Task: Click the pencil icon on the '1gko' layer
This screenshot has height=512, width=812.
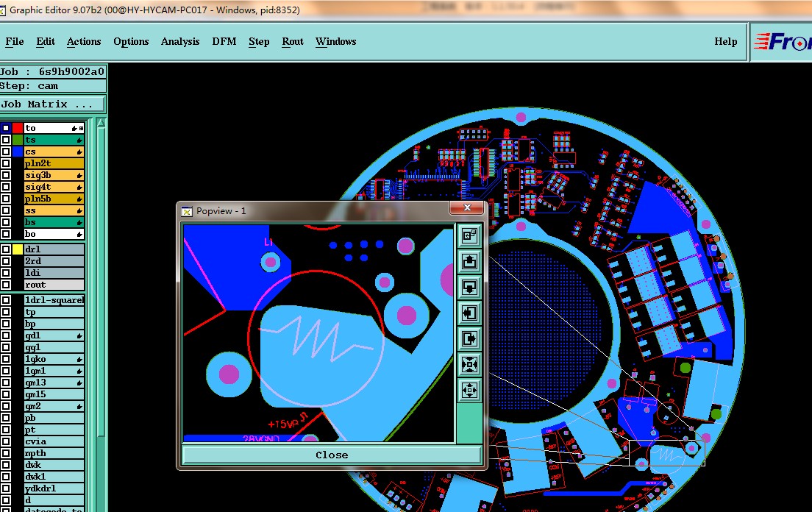Action: (x=79, y=359)
